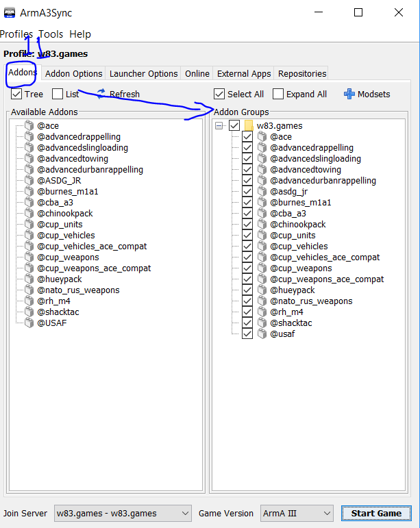Click the Modsets button label
Viewport: 420px width, 528px height.
pos(374,94)
